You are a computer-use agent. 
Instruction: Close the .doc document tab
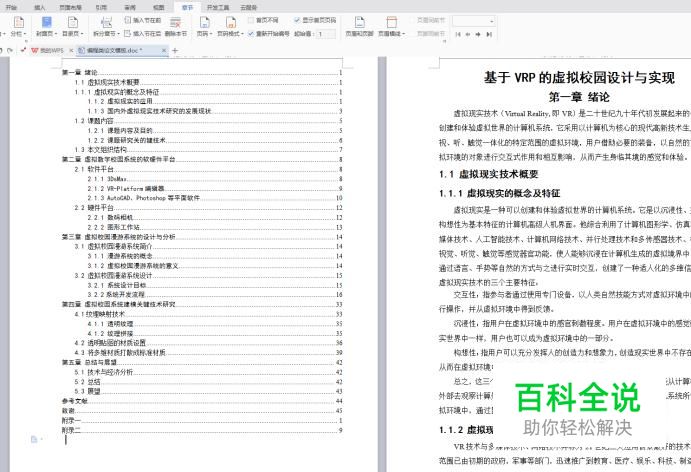coord(164,51)
